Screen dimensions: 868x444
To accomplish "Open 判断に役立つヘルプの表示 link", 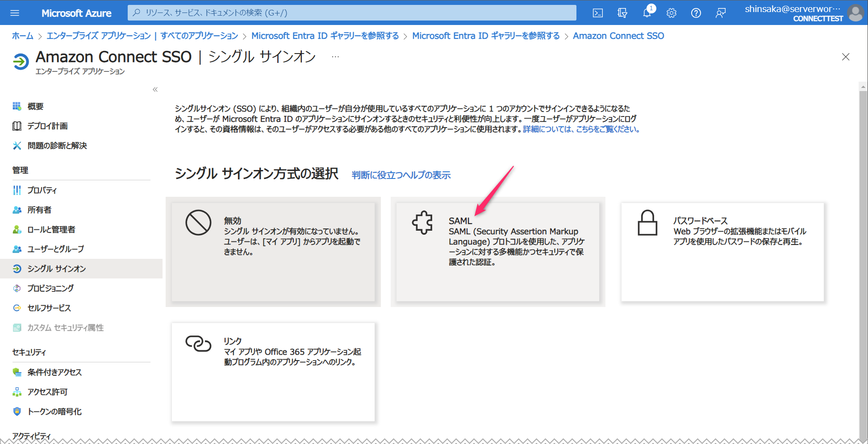I will [401, 175].
